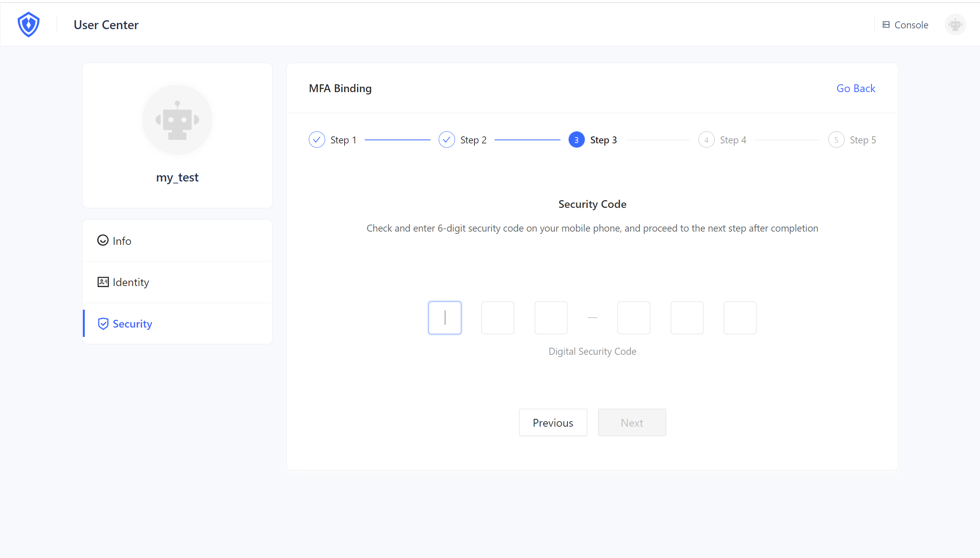Click the Step 1 checkmark circle

tap(317, 140)
